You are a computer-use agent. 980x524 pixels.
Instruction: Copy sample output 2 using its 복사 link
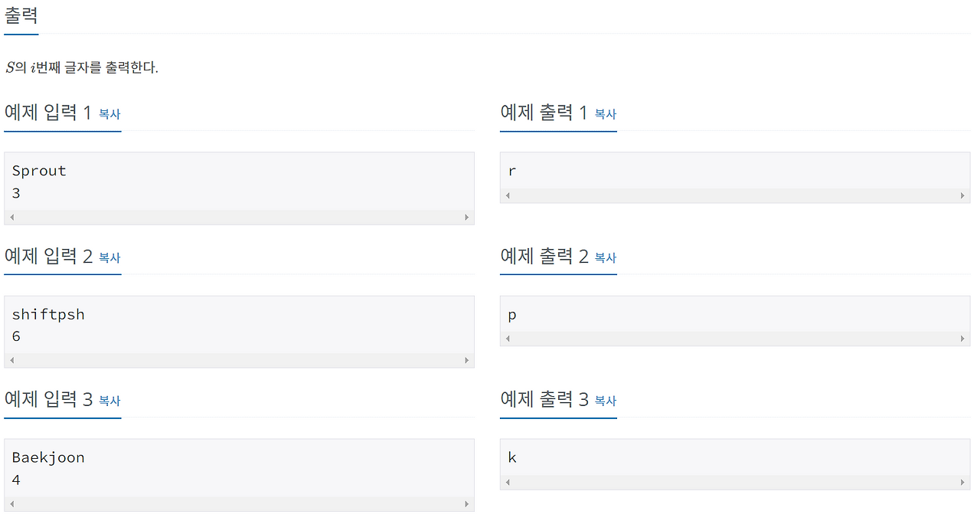[605, 258]
